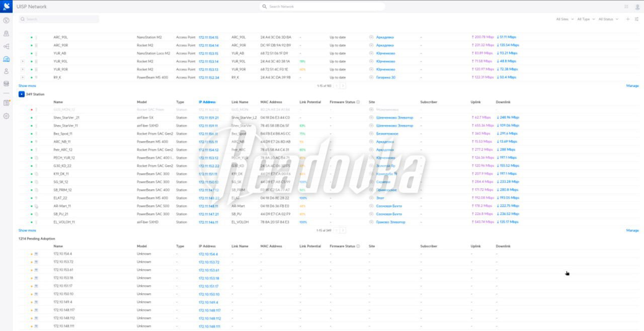
Task: Click Manage link for the Station table
Action: coord(632,230)
